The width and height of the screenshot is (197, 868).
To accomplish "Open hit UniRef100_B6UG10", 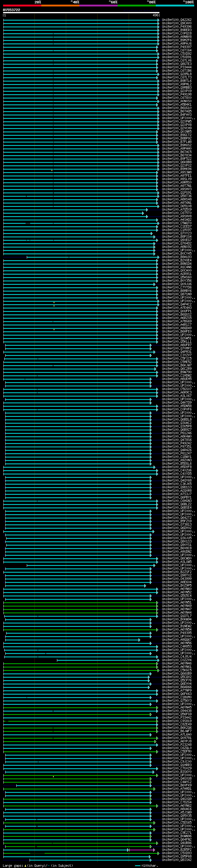I will [x=176, y=108].
